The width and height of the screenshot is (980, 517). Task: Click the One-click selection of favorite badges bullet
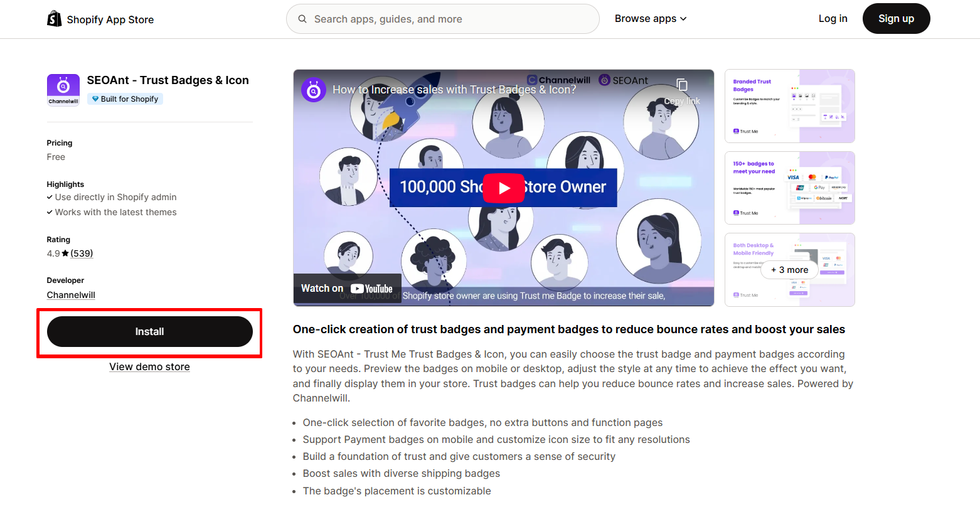pyautogui.click(x=482, y=423)
